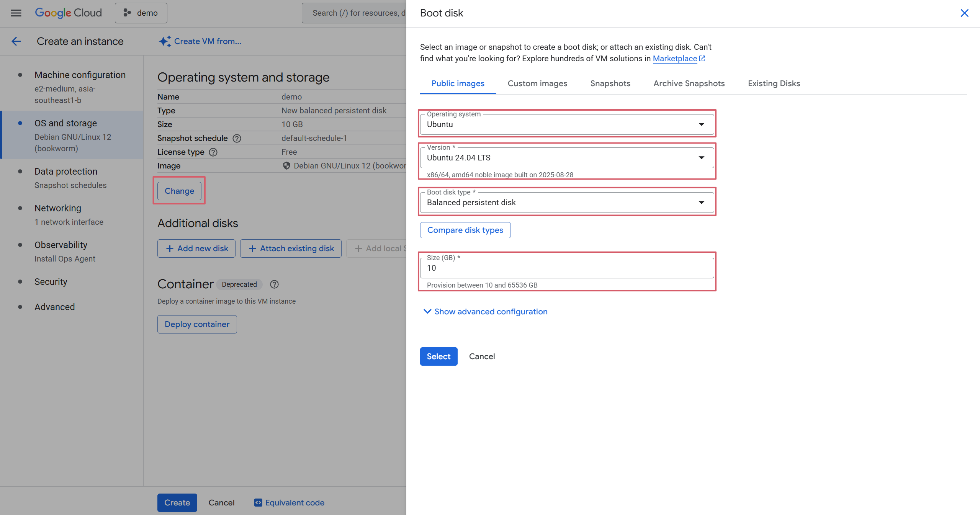The image size is (980, 515).
Task: Open the hamburger navigation menu
Action: coord(16,13)
